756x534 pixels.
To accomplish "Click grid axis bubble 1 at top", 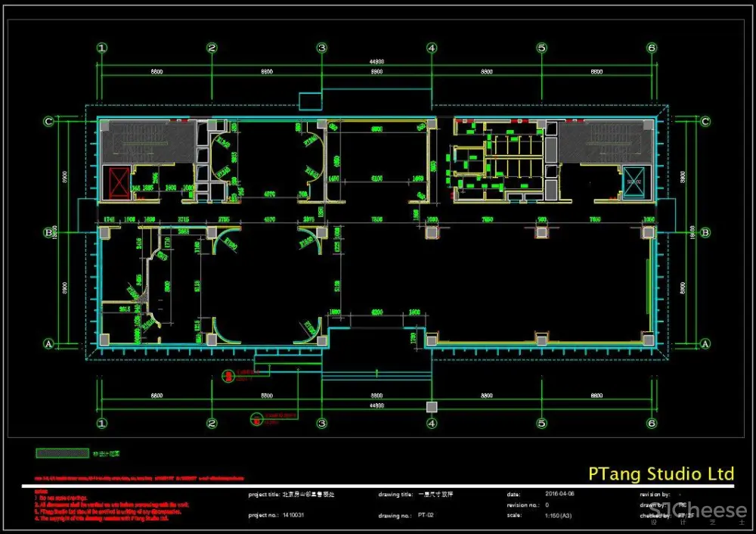I will pyautogui.click(x=102, y=48).
